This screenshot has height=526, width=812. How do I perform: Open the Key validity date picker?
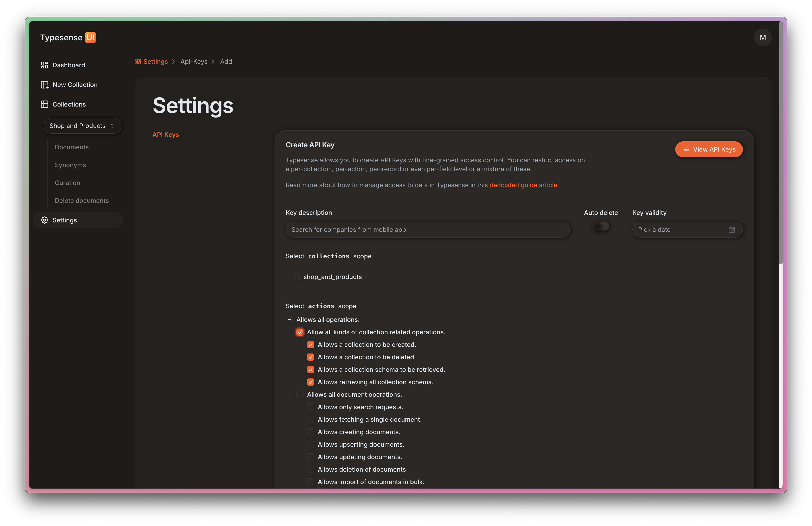point(687,230)
